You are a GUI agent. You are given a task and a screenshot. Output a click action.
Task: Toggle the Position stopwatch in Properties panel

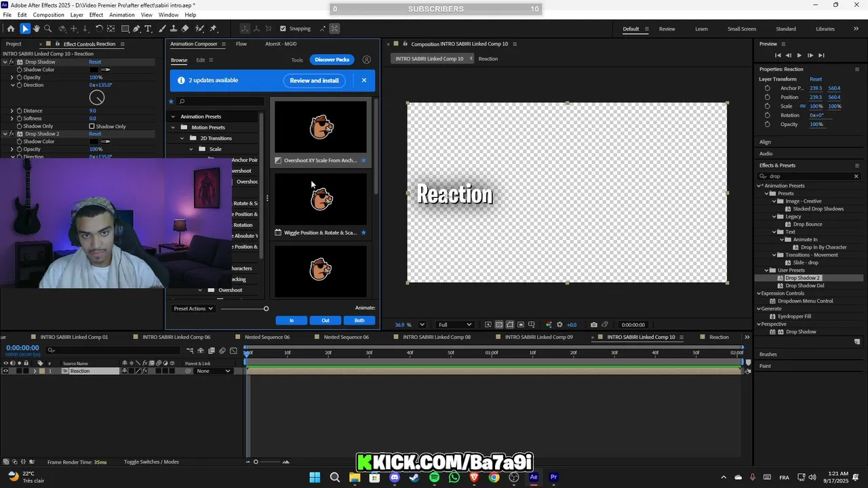coord(767,97)
